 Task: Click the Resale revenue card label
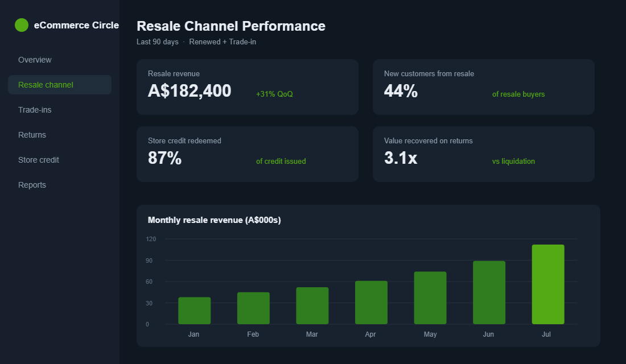(174, 73)
